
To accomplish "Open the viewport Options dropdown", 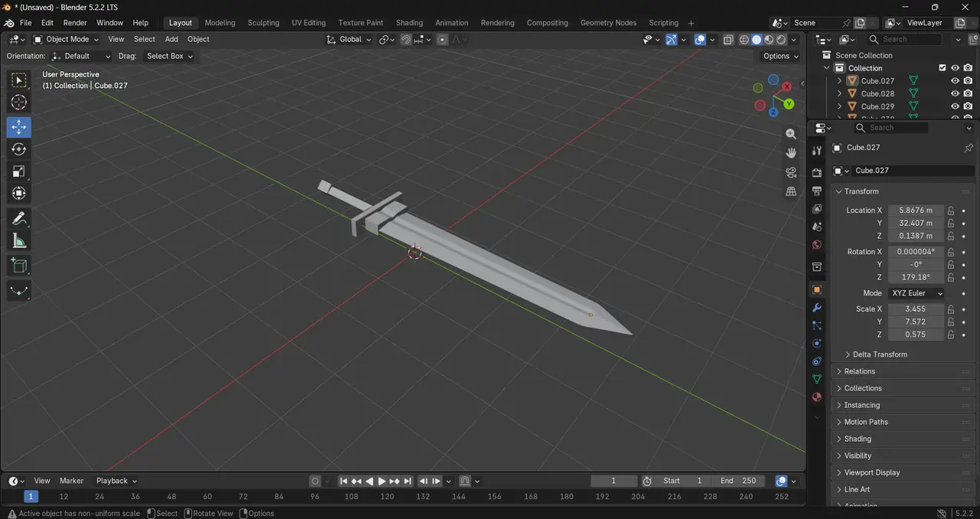I will (780, 56).
